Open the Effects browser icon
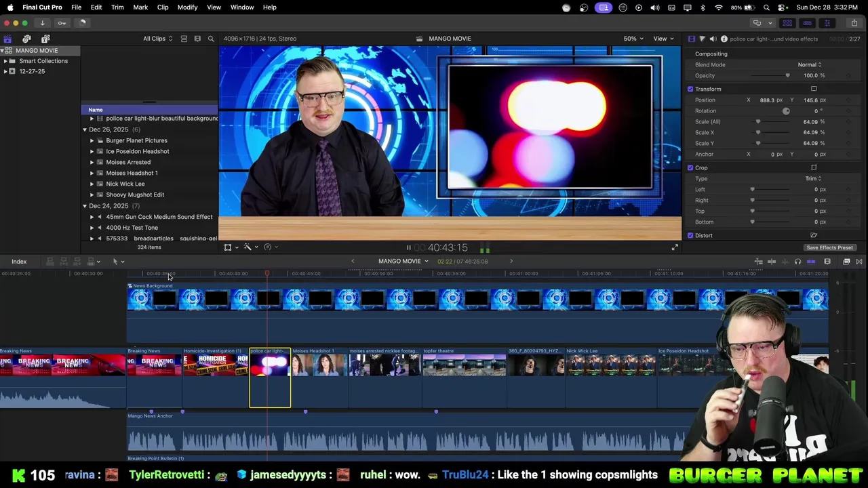 click(x=846, y=262)
